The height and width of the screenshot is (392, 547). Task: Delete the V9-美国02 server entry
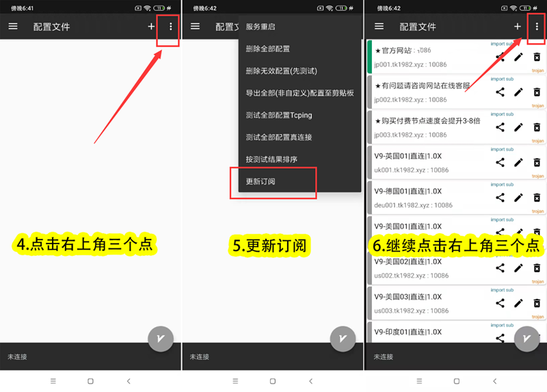[x=537, y=268]
